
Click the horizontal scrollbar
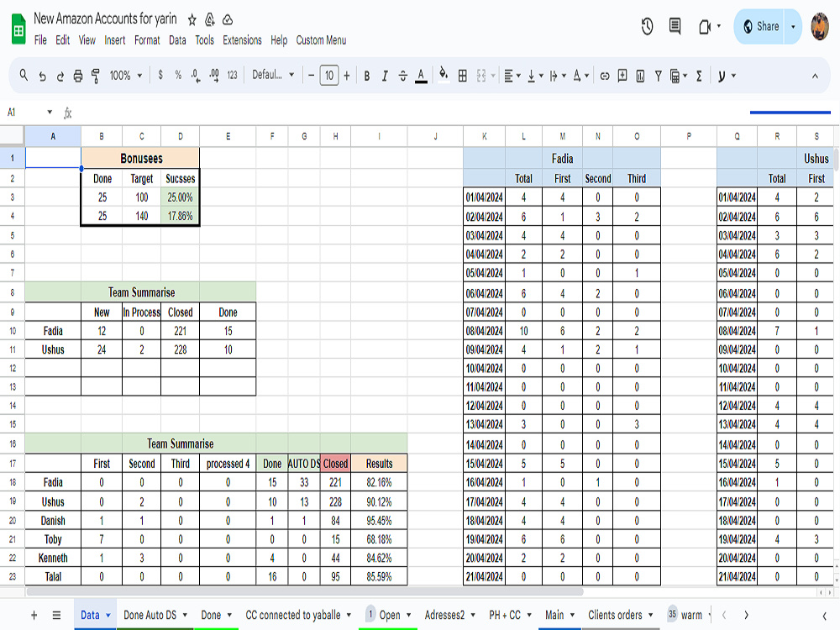[x=304, y=591]
